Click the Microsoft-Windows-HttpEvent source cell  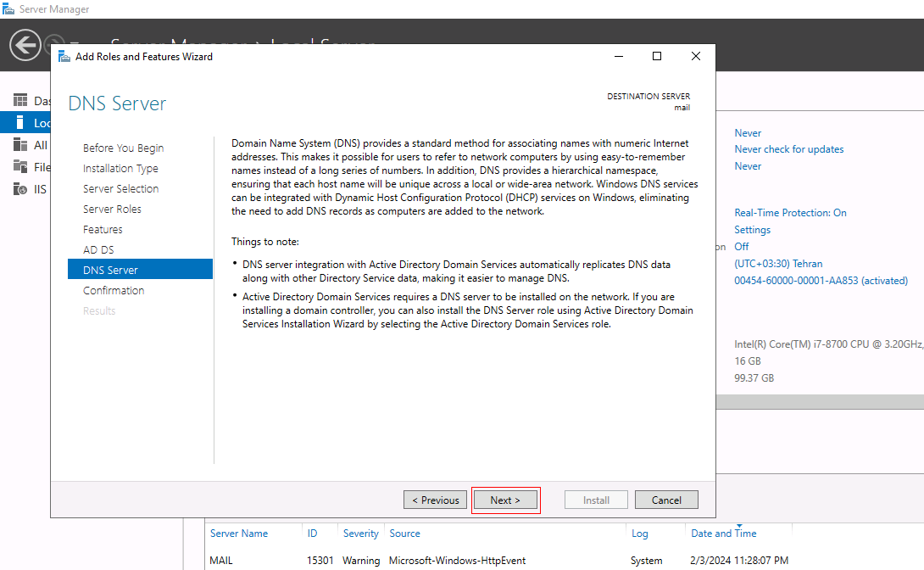coord(457,561)
